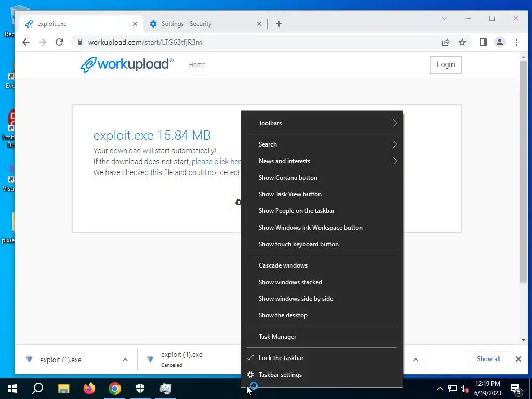
Task: Click the browser forward arrow
Action: point(43,42)
